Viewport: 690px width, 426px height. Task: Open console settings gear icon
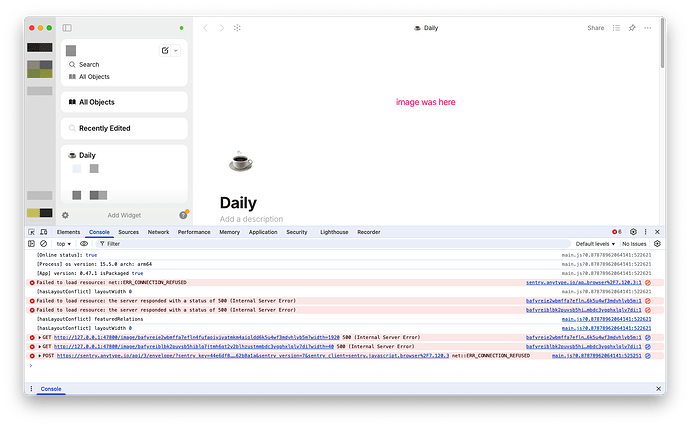(x=657, y=244)
